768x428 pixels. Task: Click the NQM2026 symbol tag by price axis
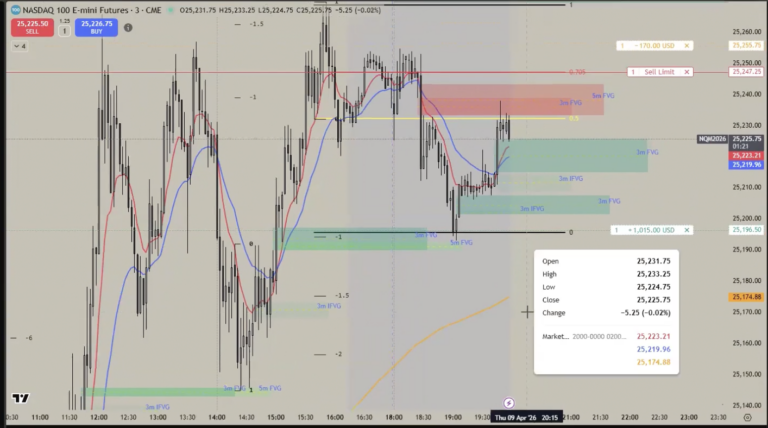[712, 139]
